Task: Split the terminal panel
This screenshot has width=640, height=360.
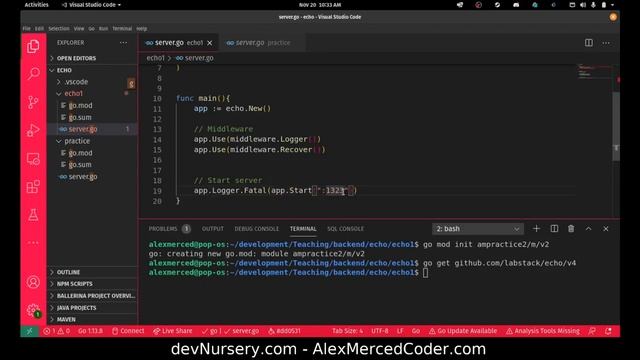Action: point(554,229)
